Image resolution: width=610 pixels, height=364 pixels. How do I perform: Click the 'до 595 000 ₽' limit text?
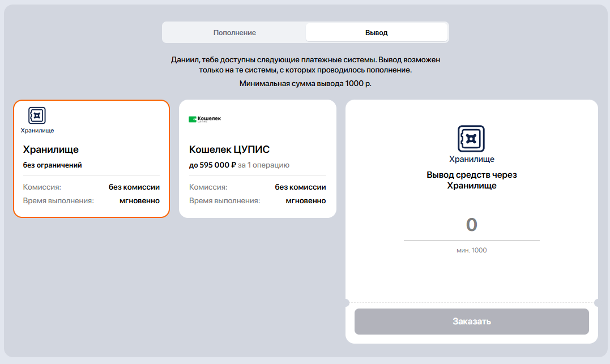pyautogui.click(x=212, y=165)
